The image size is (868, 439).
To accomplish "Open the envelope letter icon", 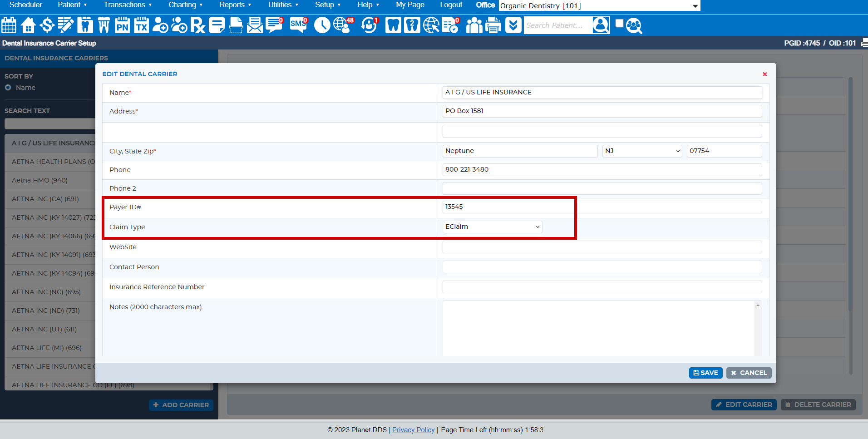I will (x=255, y=25).
